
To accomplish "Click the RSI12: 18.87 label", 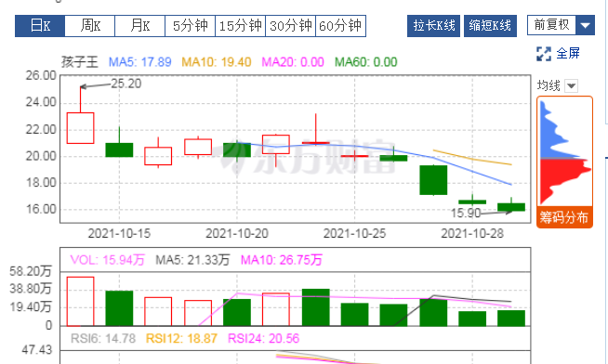I will (181, 338).
